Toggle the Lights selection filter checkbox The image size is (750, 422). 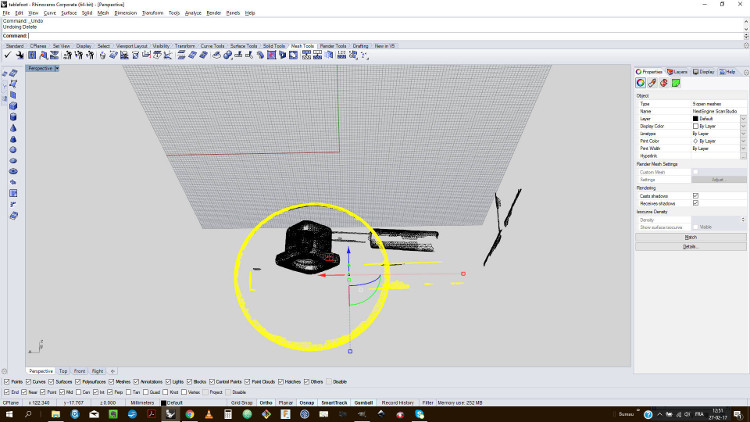pos(168,382)
